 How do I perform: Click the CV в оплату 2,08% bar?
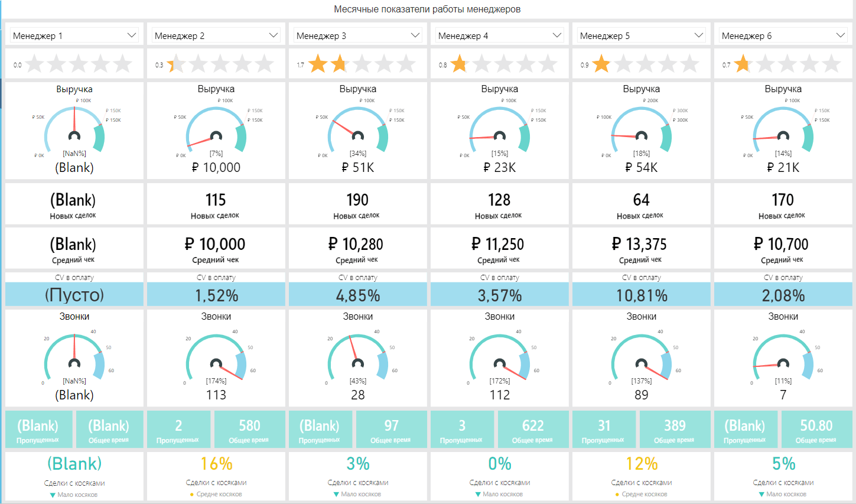(783, 294)
